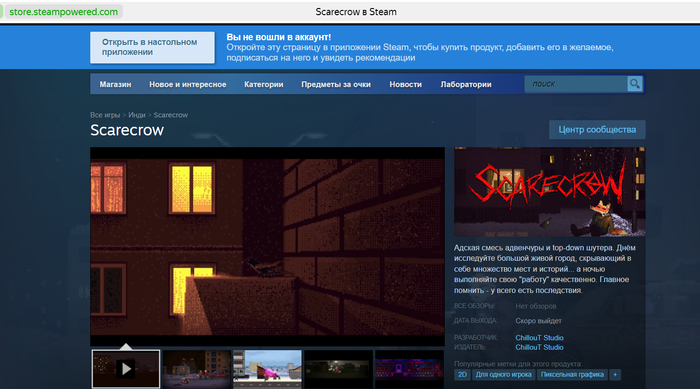Click the search magnifier icon
Screen dimensions: 700x389
point(634,84)
